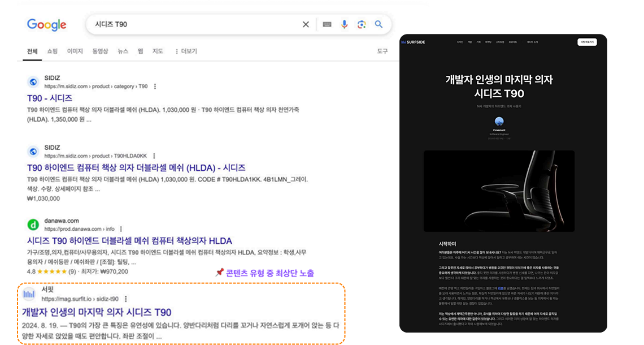
Task: Open the 'T90 - 시디즈' result link
Action: 50,98
